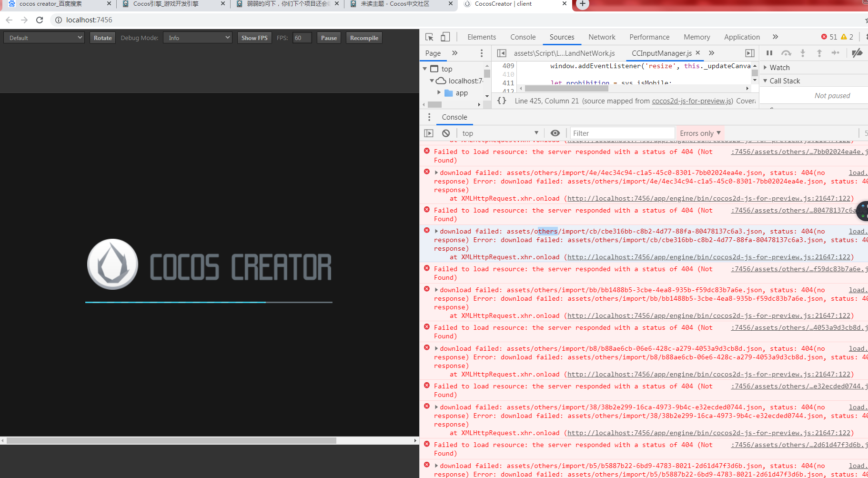Go forward in browser history
This screenshot has width=868, height=478.
[x=24, y=20]
